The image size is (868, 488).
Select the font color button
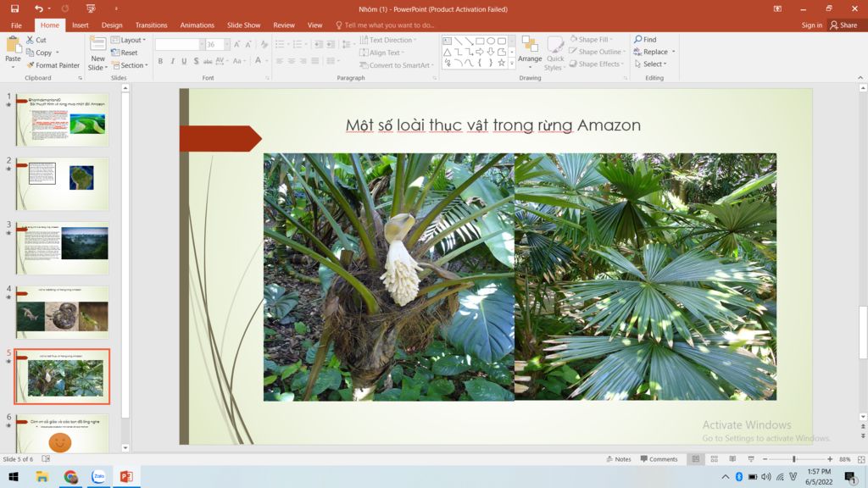pos(258,61)
